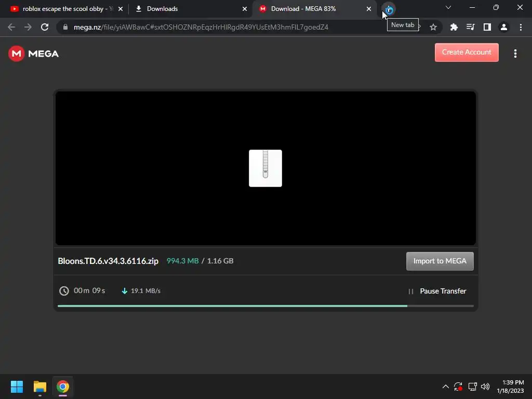The width and height of the screenshot is (532, 399).
Task: Open a new tab
Action: 389,9
